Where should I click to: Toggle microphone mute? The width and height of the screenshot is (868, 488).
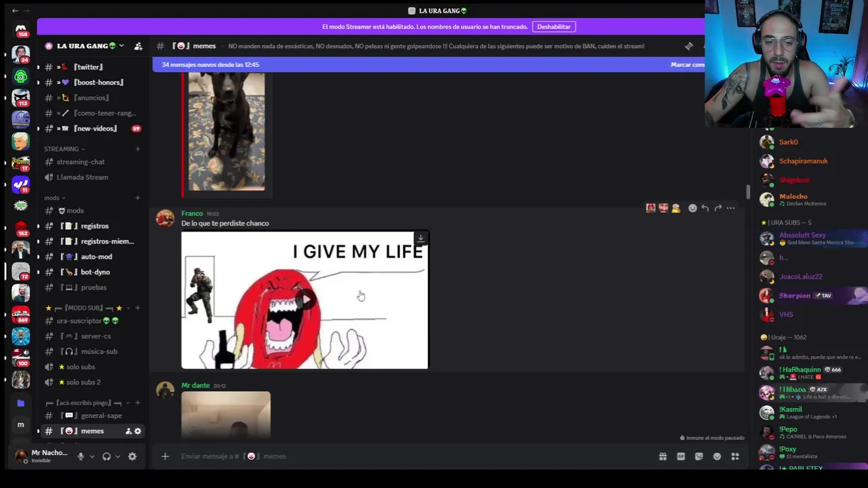(x=81, y=456)
